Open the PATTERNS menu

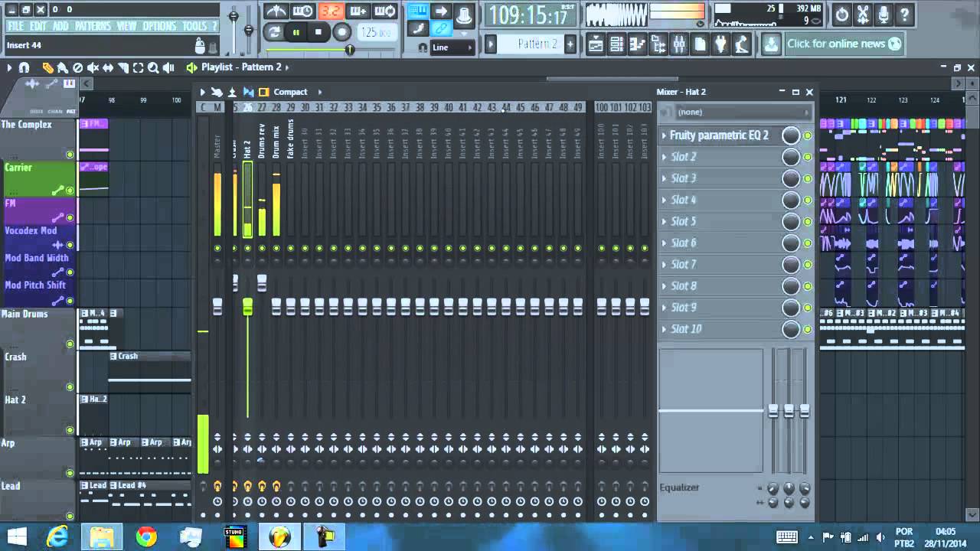click(x=93, y=26)
